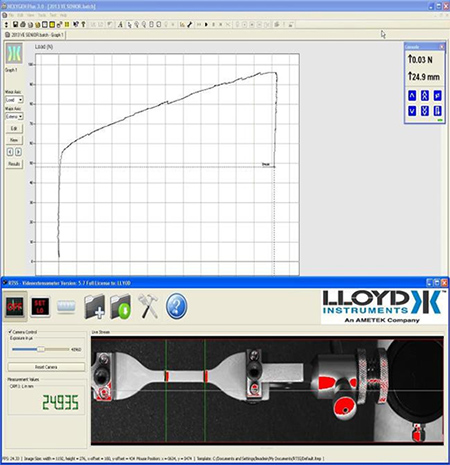
Task: Click the save disk icon in top toolbar
Action: coord(15,24)
